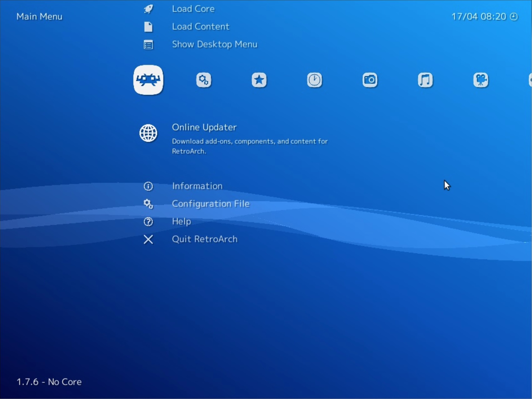Open the Configuration File entry

click(211, 204)
